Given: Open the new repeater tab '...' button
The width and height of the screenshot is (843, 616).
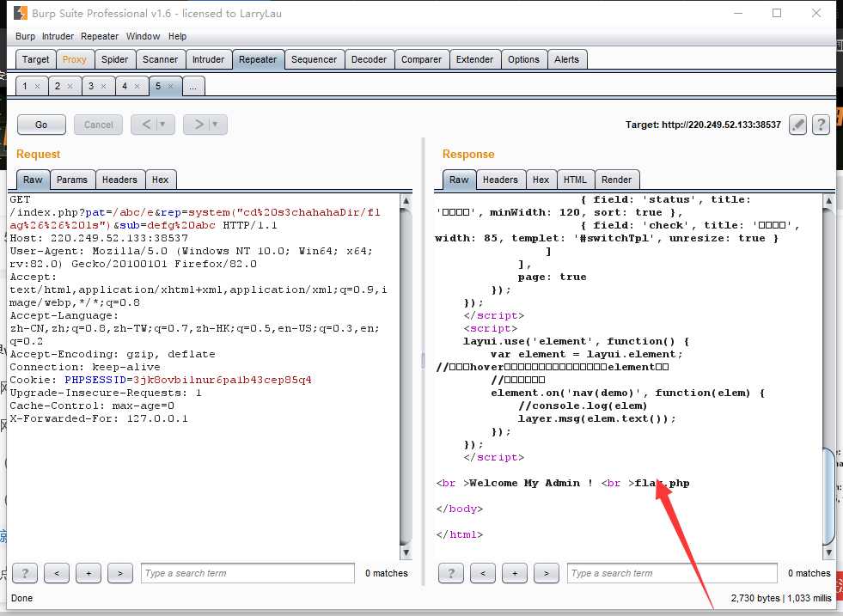Looking at the screenshot, I should click(193, 86).
